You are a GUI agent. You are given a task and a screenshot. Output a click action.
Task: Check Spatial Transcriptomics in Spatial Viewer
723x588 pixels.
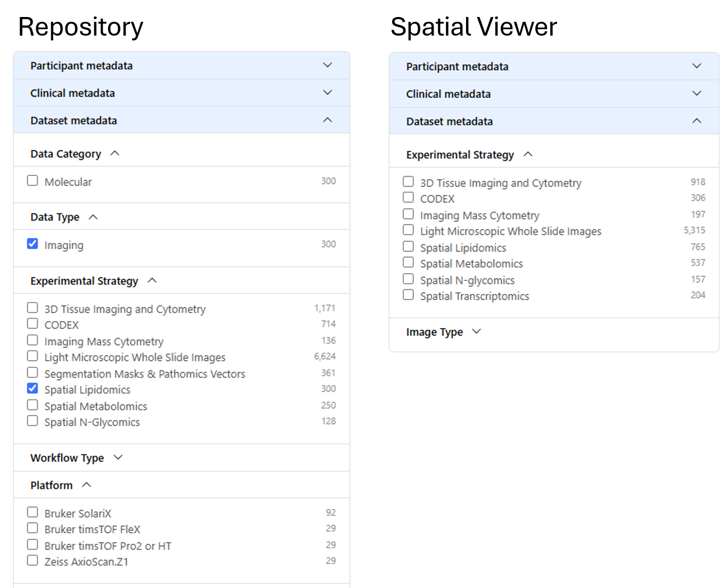pos(408,295)
